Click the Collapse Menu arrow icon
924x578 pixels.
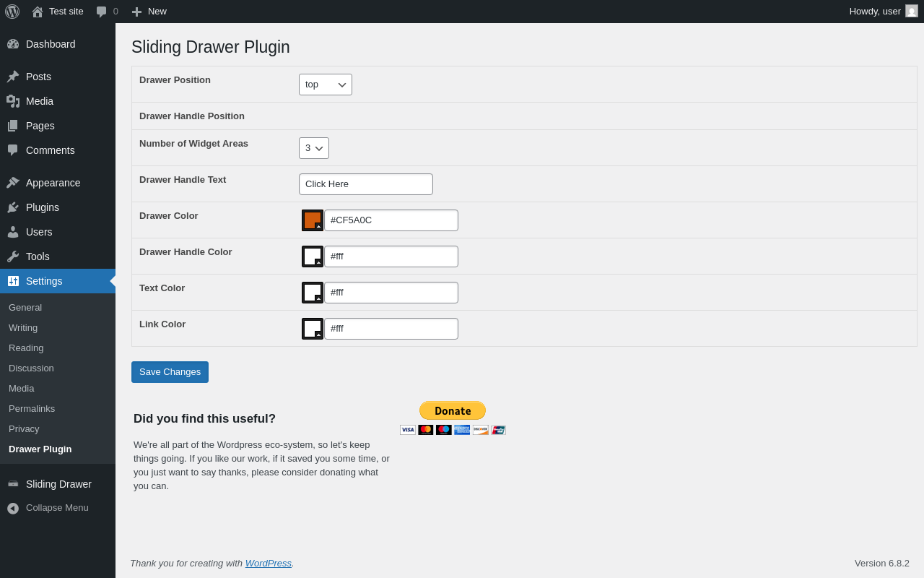pyautogui.click(x=13, y=508)
